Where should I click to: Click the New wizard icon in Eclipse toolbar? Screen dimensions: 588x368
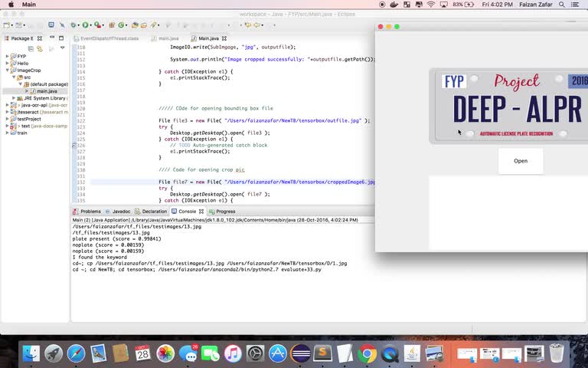click(6, 25)
